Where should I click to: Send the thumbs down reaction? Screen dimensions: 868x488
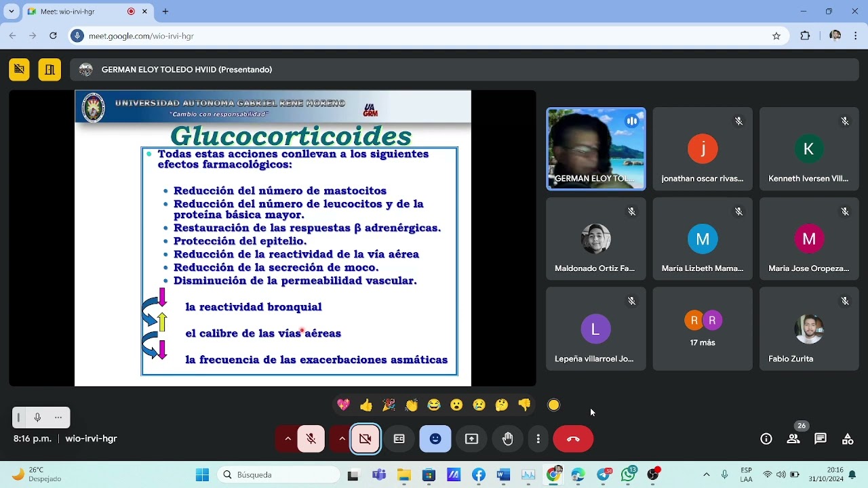point(524,405)
